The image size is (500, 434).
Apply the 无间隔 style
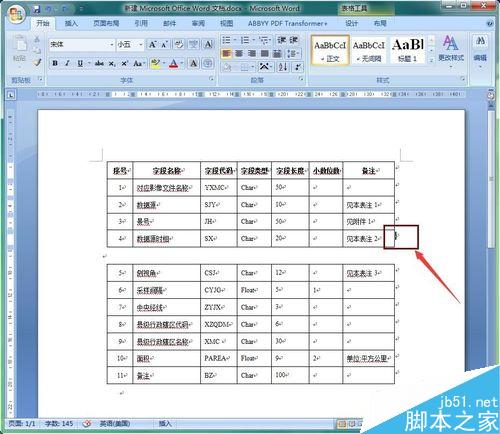pos(369,50)
